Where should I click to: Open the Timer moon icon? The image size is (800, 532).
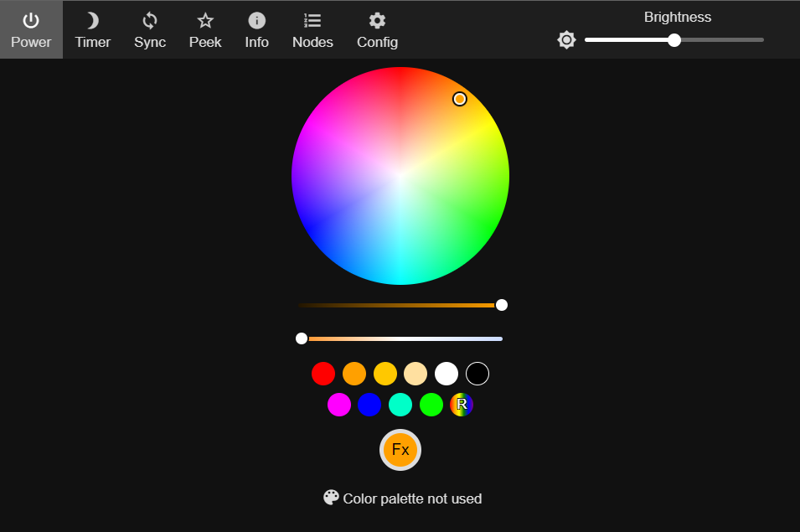click(x=92, y=21)
